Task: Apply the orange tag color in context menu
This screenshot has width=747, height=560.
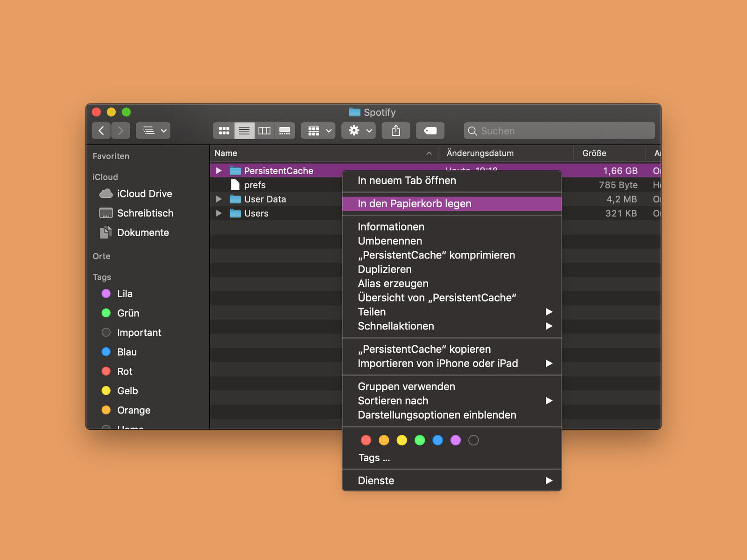Action: tap(384, 440)
